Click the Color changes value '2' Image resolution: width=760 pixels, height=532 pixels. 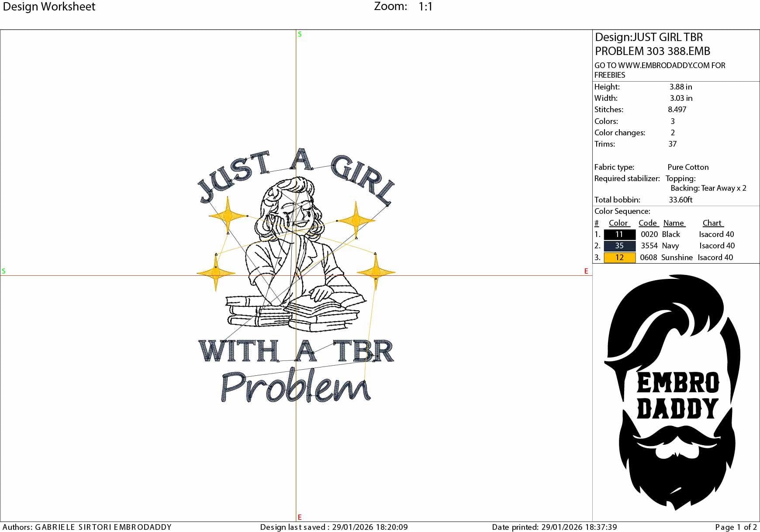click(673, 133)
